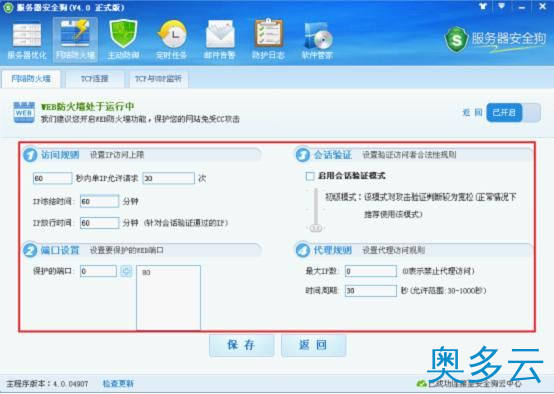
Task: Click the 代理规则 number 4 icon
Action: click(303, 250)
